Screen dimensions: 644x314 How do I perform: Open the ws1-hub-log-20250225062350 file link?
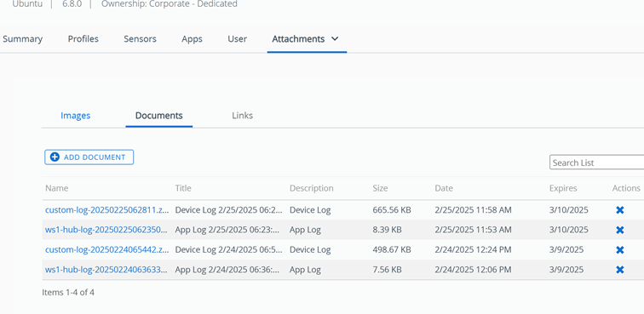(107, 230)
